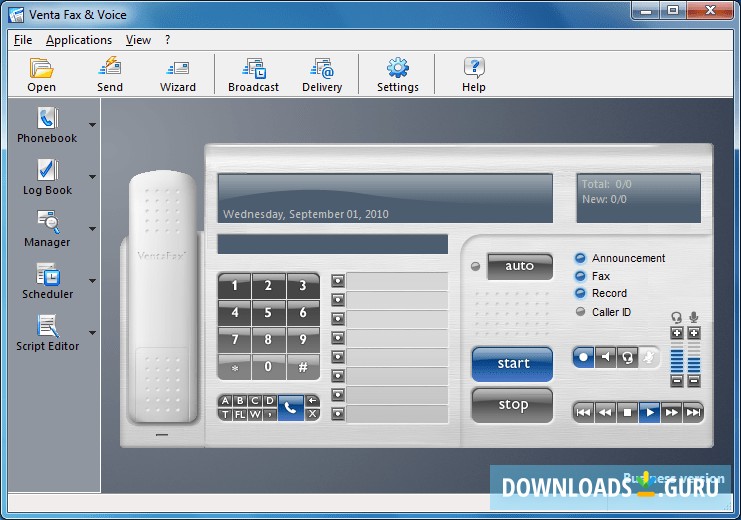
Task: Expand the Log Book dropdown arrow
Action: (93, 177)
